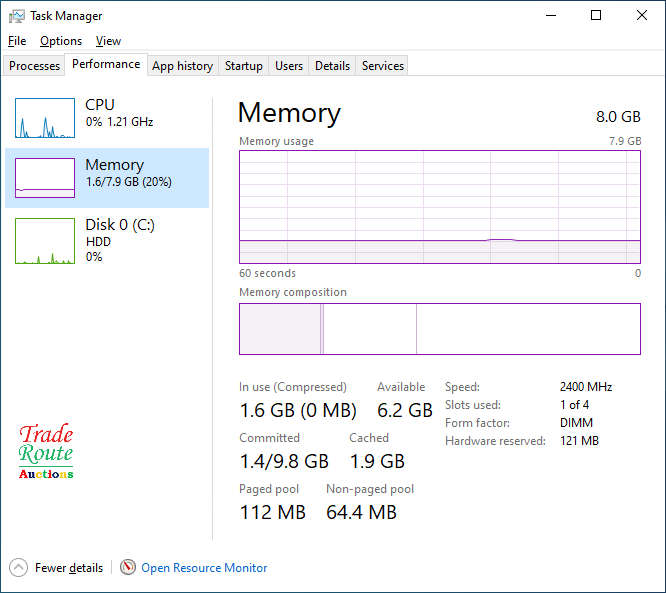Image resolution: width=666 pixels, height=593 pixels.
Task: Select the Disk 0 (C:) graph thumbnail
Action: (45, 241)
